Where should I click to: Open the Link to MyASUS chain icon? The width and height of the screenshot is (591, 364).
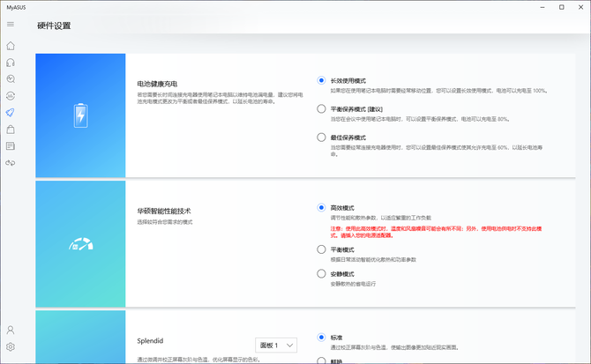click(11, 163)
